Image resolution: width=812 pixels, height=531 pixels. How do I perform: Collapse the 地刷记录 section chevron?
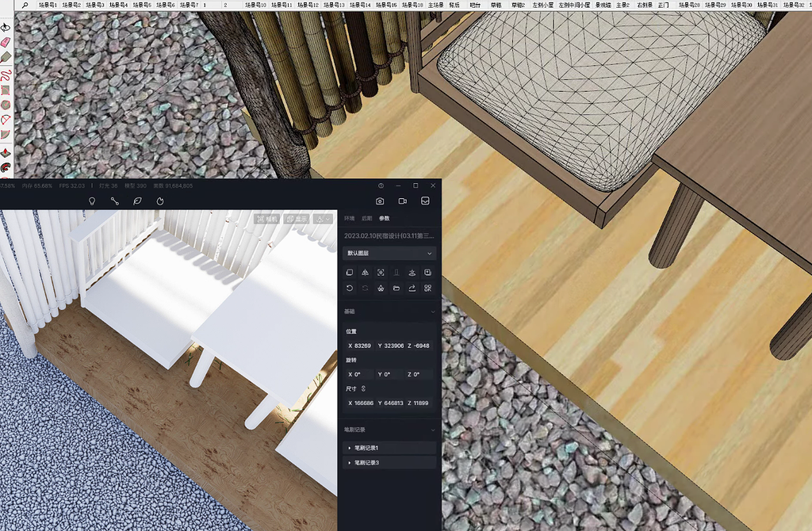(433, 430)
